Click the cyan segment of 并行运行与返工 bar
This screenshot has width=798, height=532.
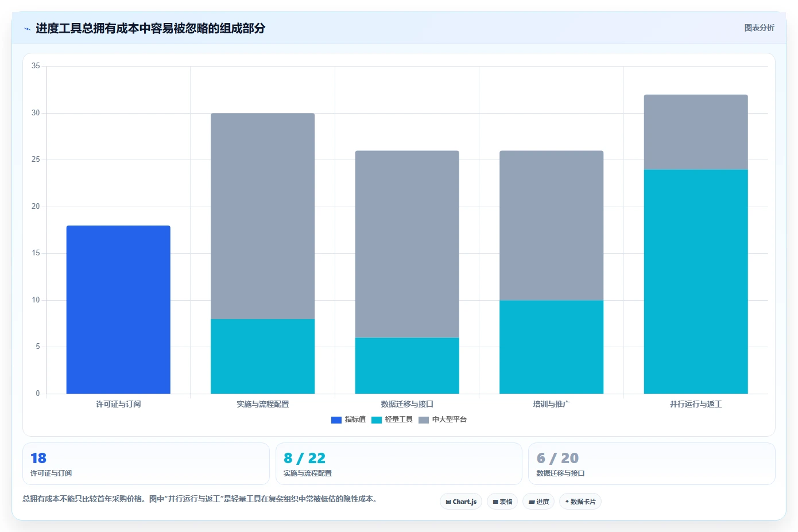click(696, 282)
